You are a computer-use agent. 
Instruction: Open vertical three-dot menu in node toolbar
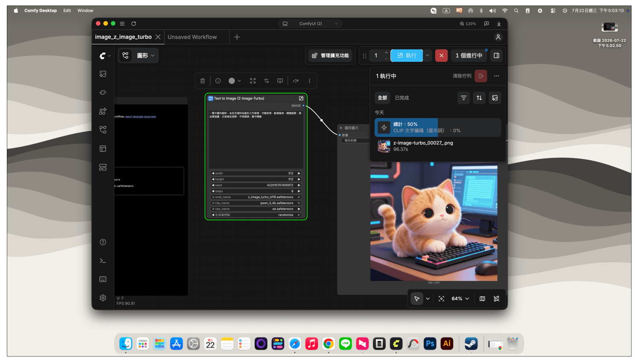click(310, 81)
